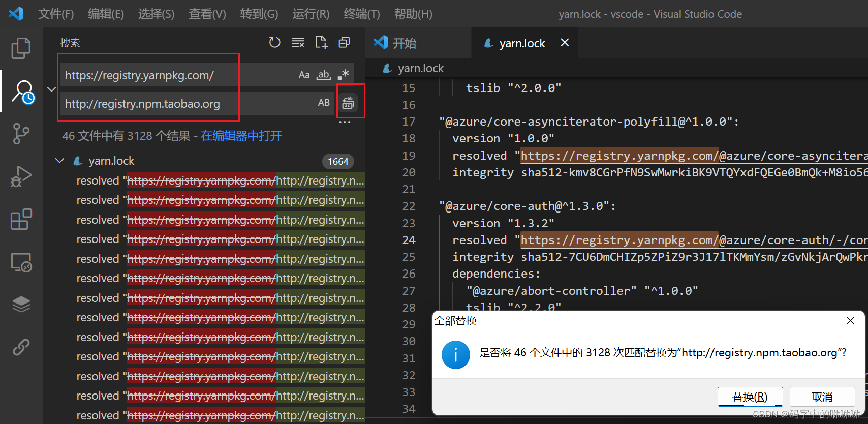Click version "1.3.2" line in editor
Screen dimensions: 868x424
pos(503,223)
